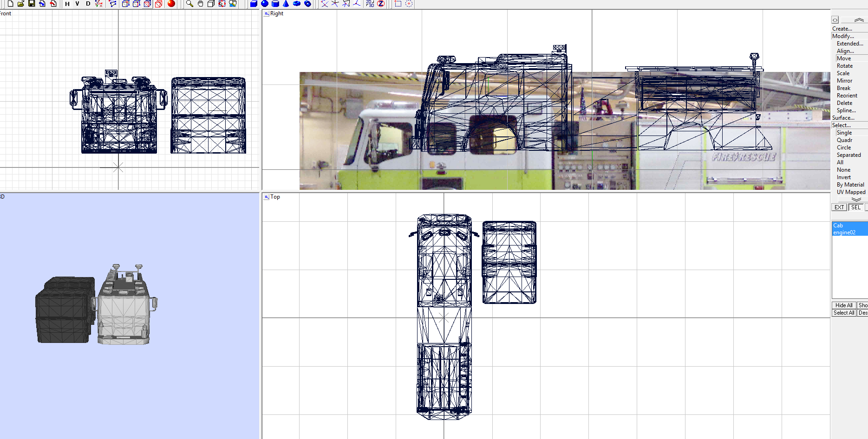The height and width of the screenshot is (439, 868).
Task: Open the material editor red sphere icon
Action: (x=171, y=4)
